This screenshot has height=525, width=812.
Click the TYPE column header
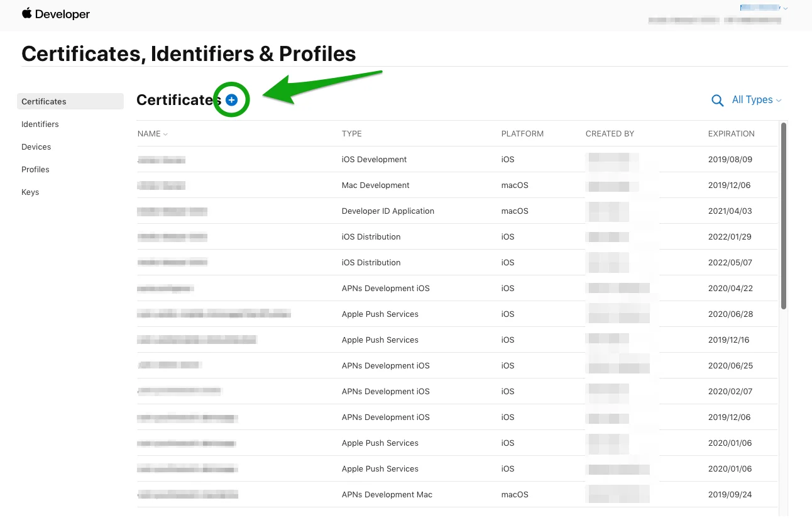(352, 134)
